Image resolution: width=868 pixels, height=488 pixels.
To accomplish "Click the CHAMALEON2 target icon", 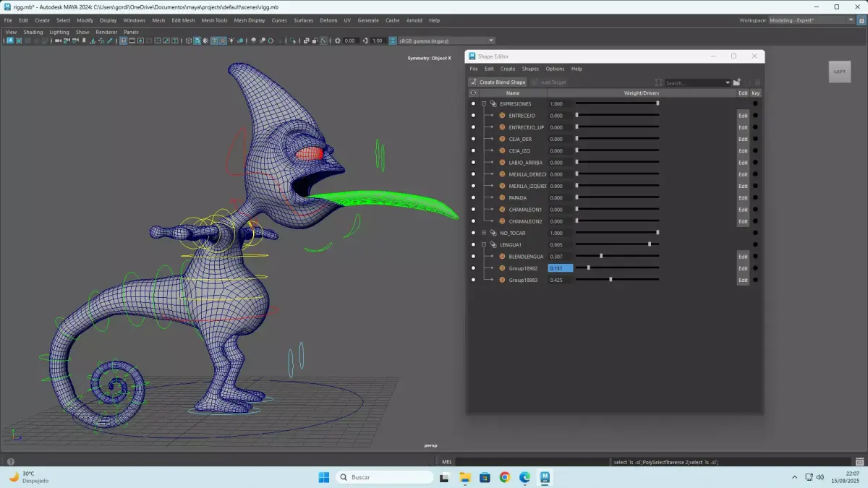I will point(502,221).
